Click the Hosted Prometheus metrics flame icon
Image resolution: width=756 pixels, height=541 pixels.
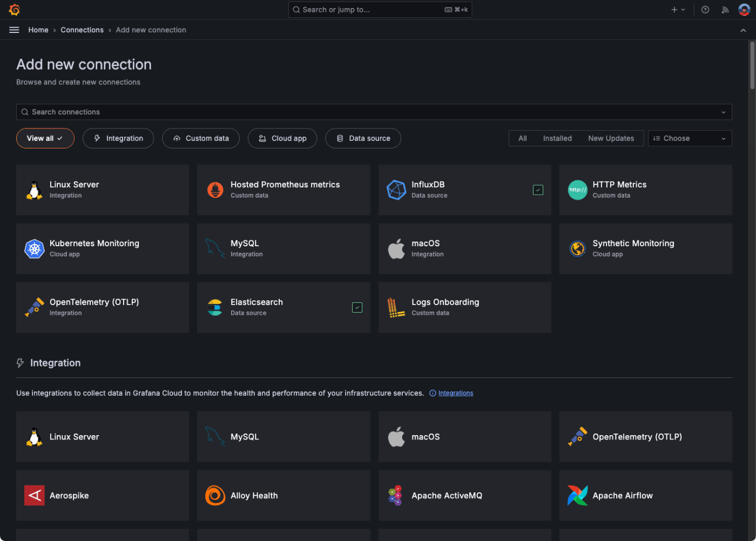coord(215,190)
